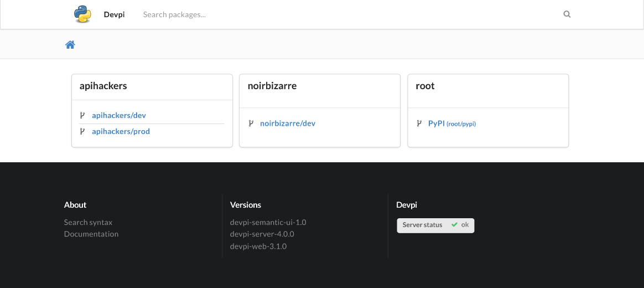This screenshot has height=288, width=644.
Task: Open the apihackers/prod index
Action: (121, 131)
